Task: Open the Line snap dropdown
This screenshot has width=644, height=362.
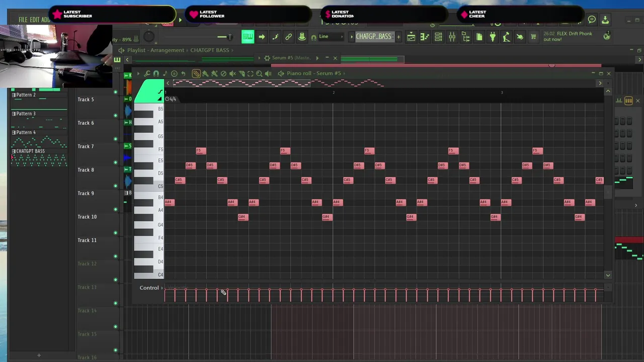Action: pos(332,37)
